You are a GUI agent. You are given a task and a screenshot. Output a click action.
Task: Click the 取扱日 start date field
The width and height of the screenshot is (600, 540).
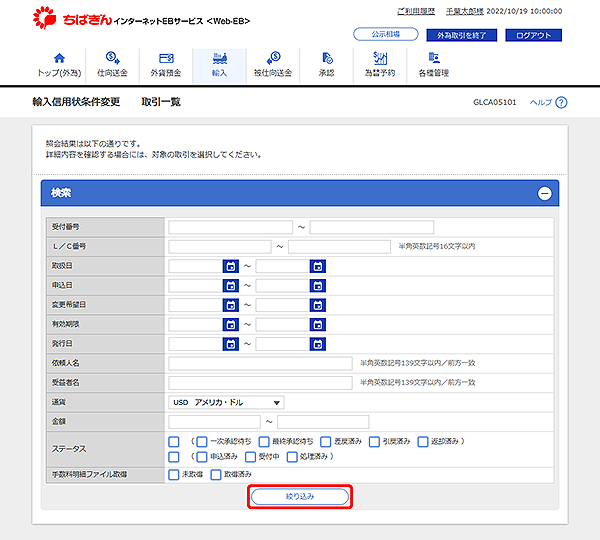click(196, 266)
